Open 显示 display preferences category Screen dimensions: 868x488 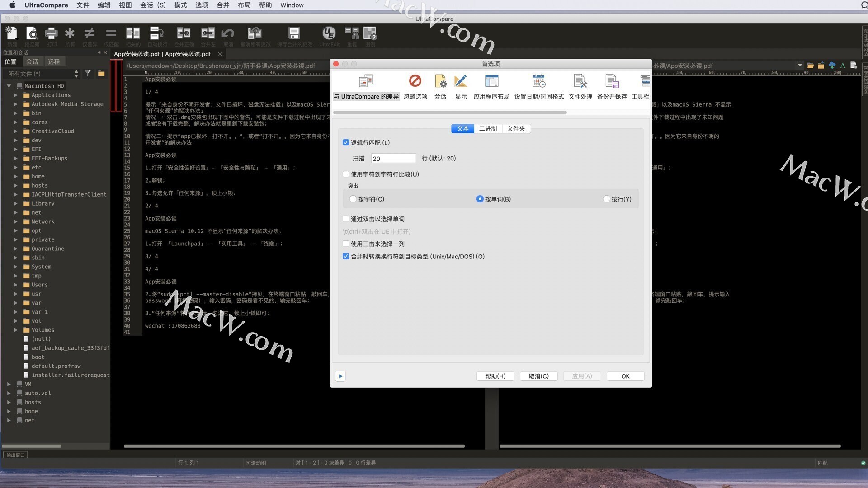coord(461,87)
